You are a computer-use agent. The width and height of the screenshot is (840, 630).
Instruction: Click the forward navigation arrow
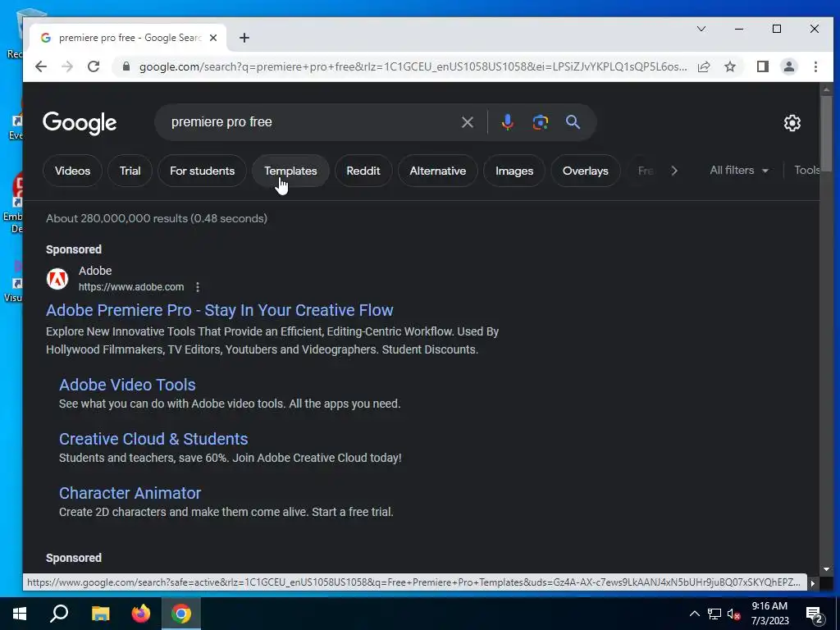pyautogui.click(x=67, y=66)
